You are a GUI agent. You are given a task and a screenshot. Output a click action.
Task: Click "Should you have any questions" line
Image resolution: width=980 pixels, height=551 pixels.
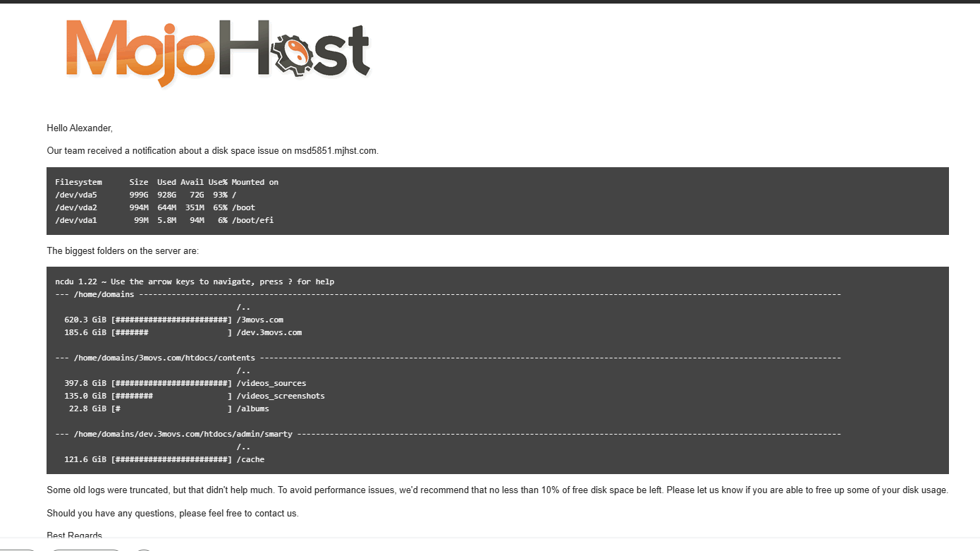point(173,513)
